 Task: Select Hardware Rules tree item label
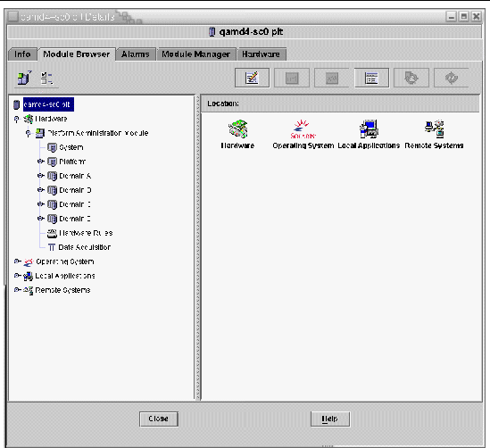coord(86,233)
